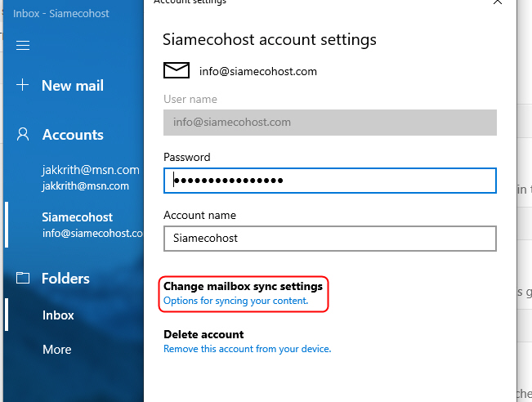Collapse the hamburger navigation menu

pos(23,46)
